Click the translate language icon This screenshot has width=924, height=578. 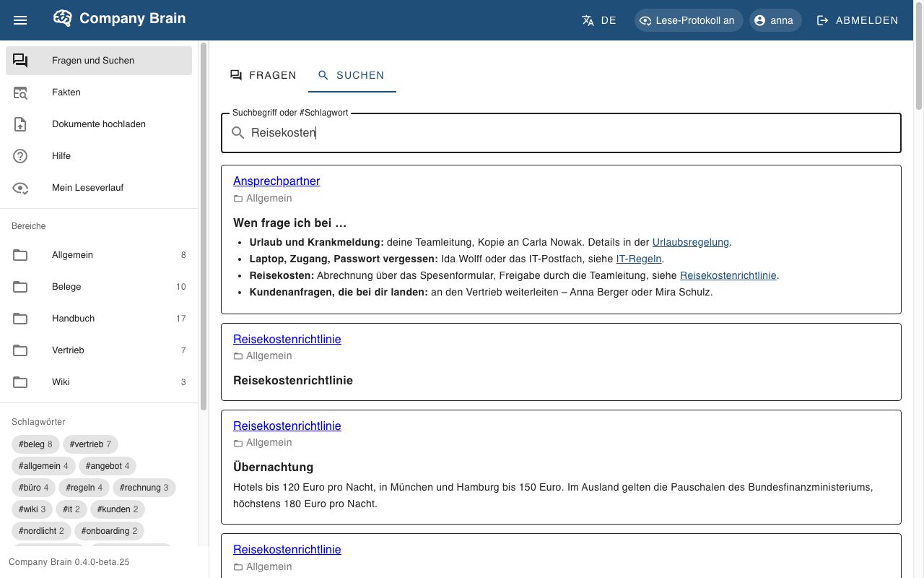coord(588,20)
